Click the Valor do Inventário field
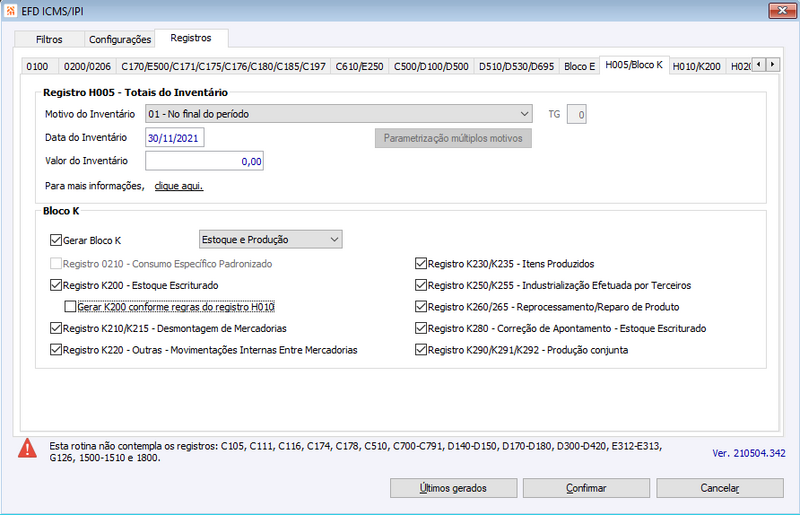 click(204, 161)
